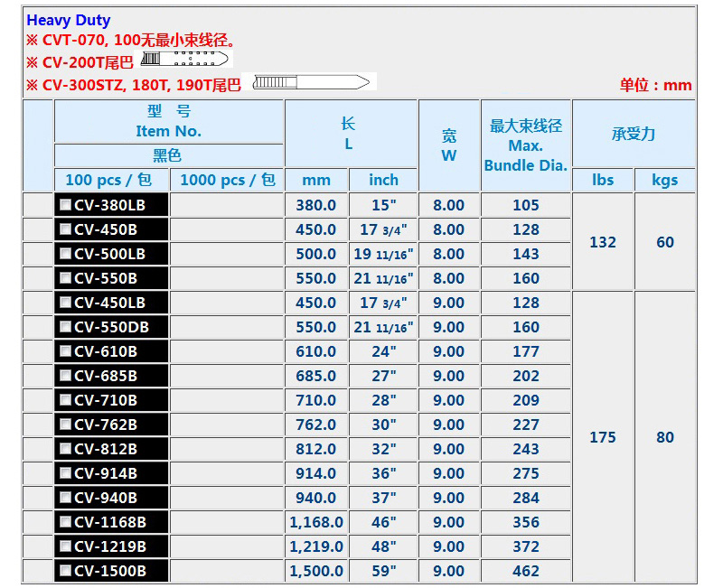Toggle the CV-914B checkbox
Viewport: 723px width, 588px height.
click(x=65, y=473)
